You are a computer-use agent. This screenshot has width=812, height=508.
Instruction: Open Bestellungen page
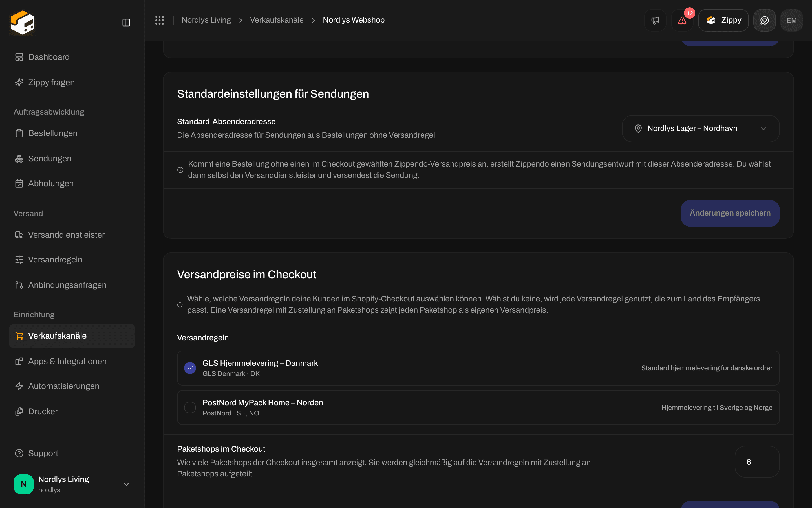pyautogui.click(x=72, y=133)
